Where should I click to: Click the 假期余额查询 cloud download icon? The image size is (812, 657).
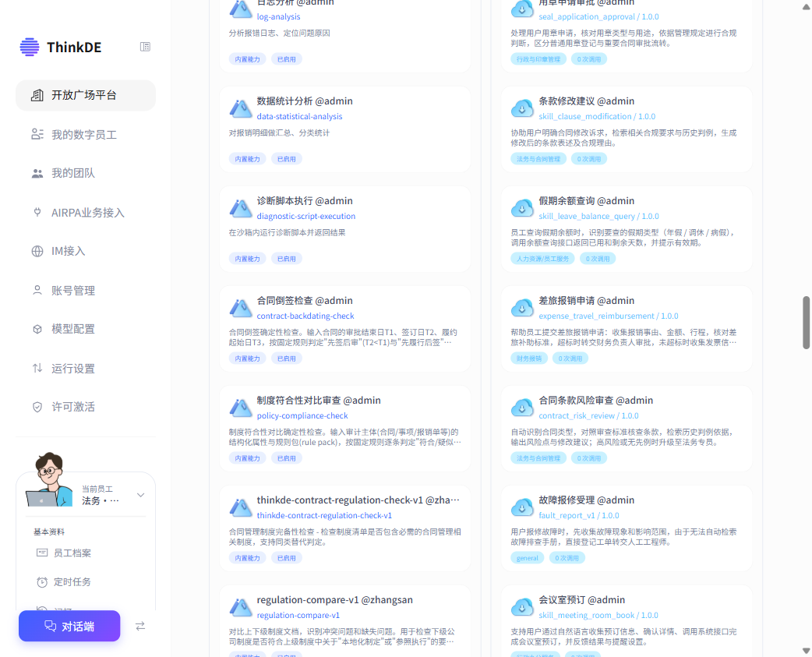pyautogui.click(x=522, y=208)
